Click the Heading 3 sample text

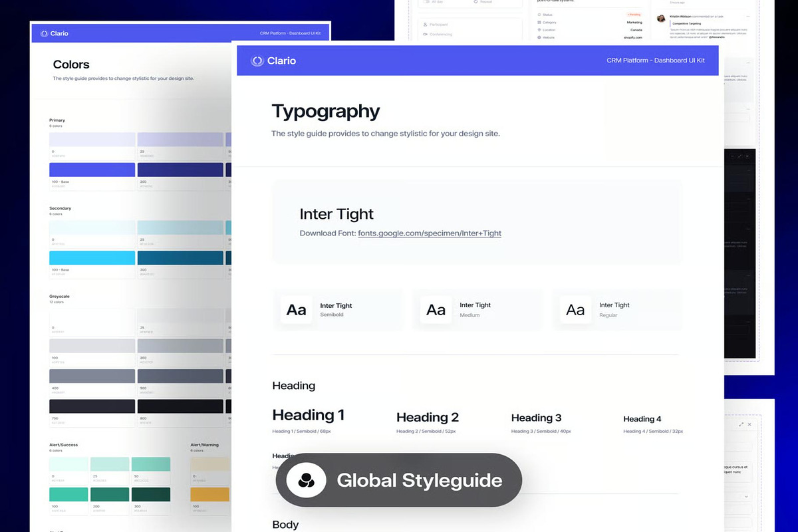(536, 418)
